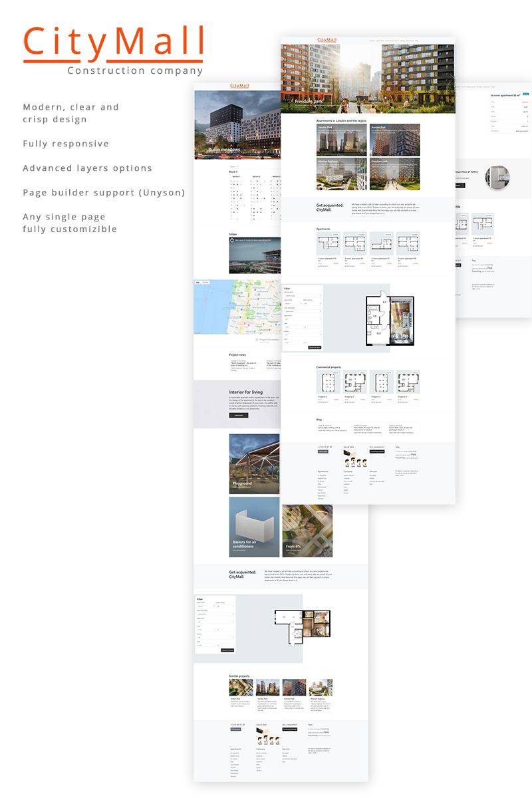The height and width of the screenshot is (798, 532).
Task: Open the Projects menu item on the Freedom park page
Action: click(372, 41)
